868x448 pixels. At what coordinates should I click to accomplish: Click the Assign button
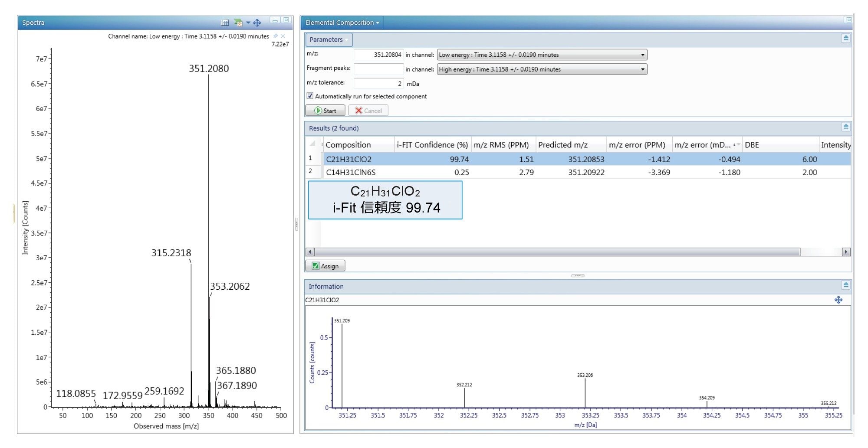point(325,266)
